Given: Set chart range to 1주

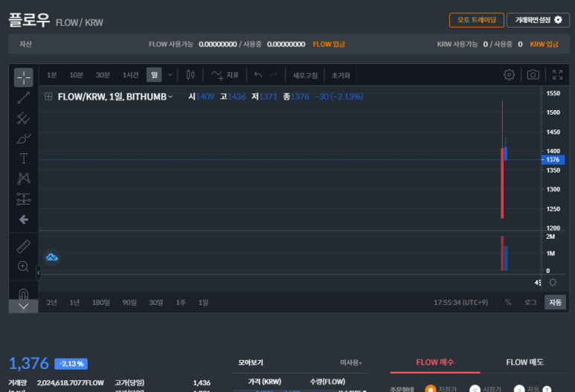Looking at the screenshot, I should (x=181, y=303).
